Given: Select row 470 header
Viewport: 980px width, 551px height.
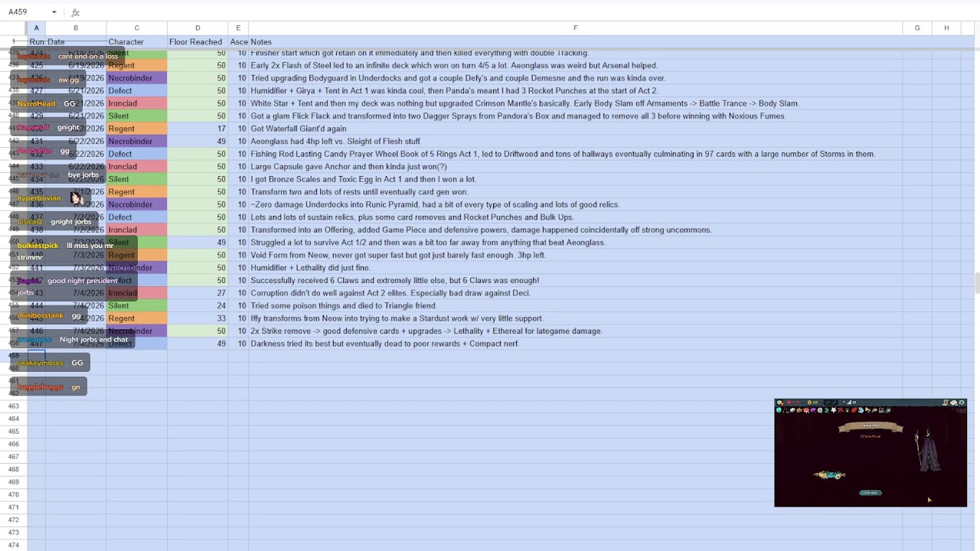Looking at the screenshot, I should (14, 494).
